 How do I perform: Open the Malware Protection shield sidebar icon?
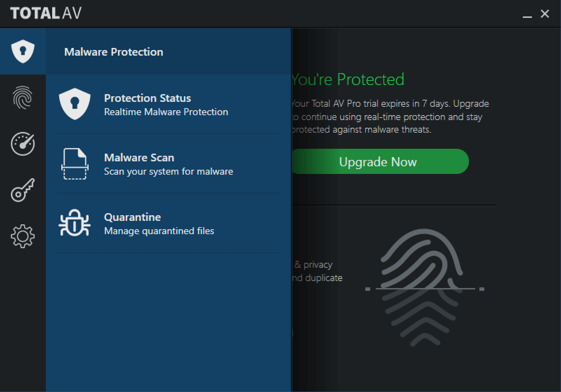pos(23,51)
